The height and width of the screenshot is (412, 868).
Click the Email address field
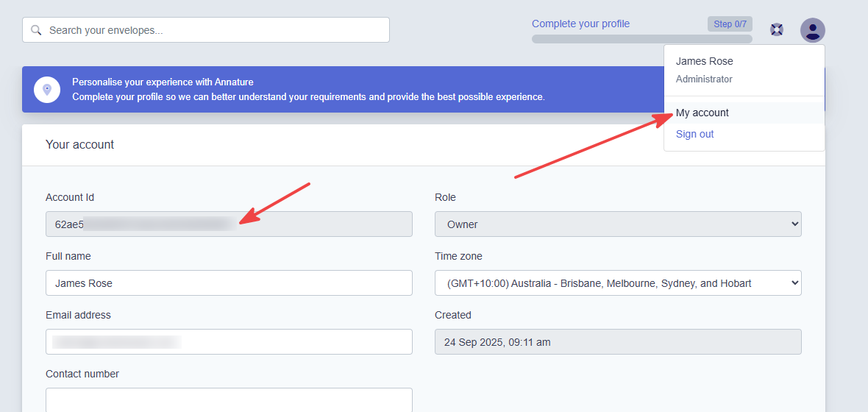tap(229, 341)
